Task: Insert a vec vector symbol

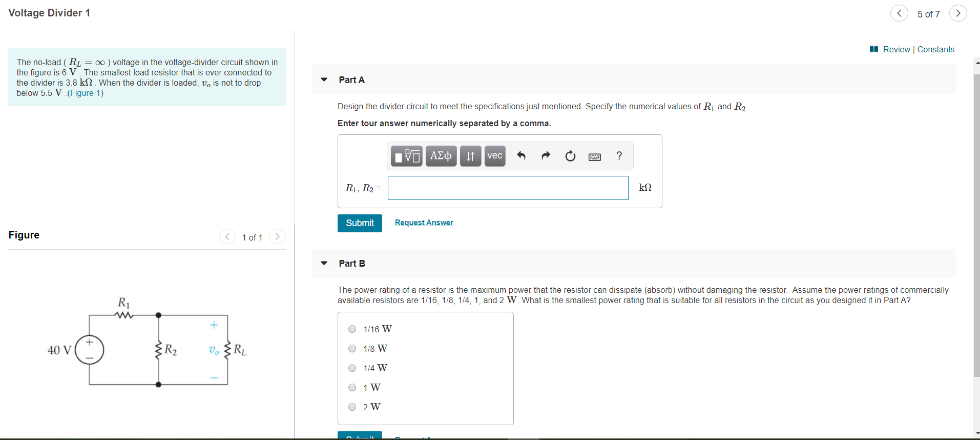Action: 495,156
